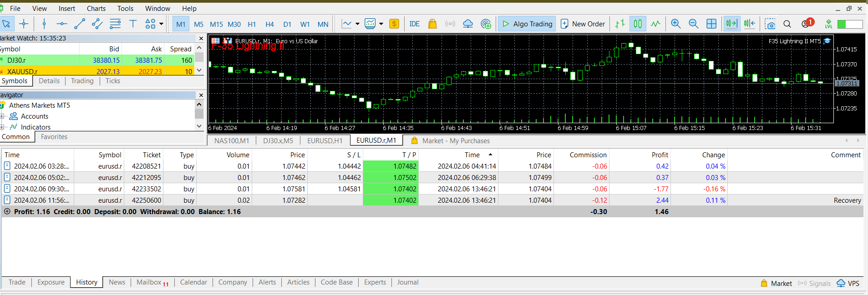
Task: Take a chart screenshot with camera icon
Action: [770, 24]
